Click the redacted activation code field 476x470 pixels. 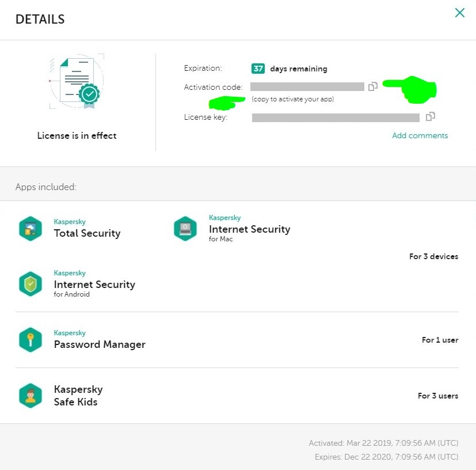pos(307,87)
